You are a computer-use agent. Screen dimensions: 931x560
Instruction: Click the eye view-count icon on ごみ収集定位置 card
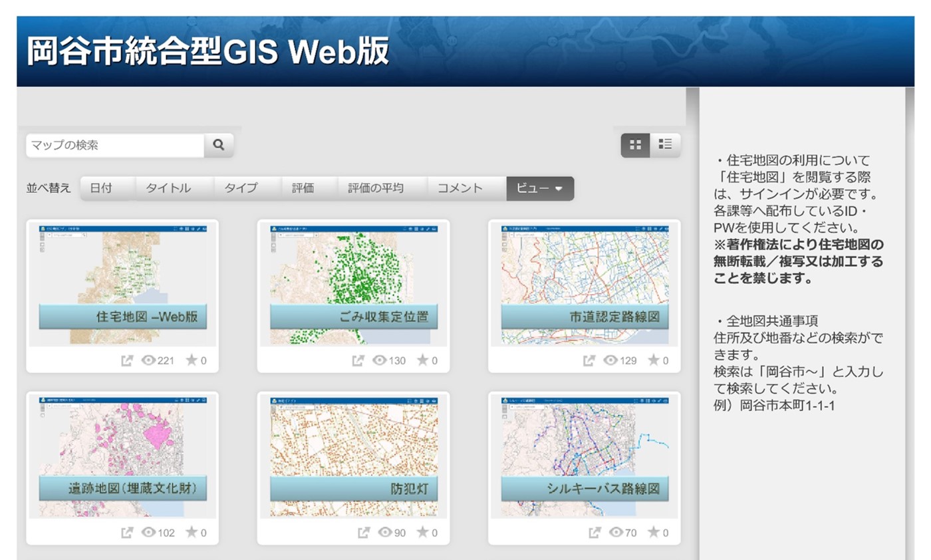pyautogui.click(x=379, y=360)
